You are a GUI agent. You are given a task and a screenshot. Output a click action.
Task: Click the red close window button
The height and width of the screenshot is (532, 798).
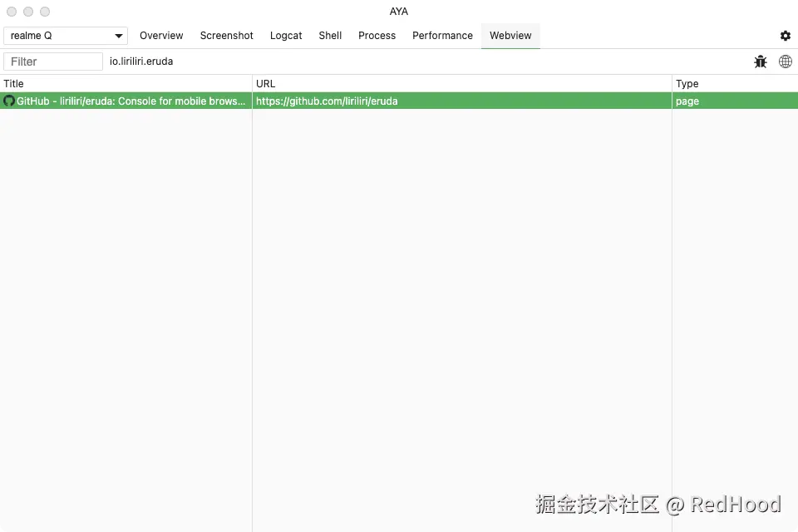coord(12,11)
